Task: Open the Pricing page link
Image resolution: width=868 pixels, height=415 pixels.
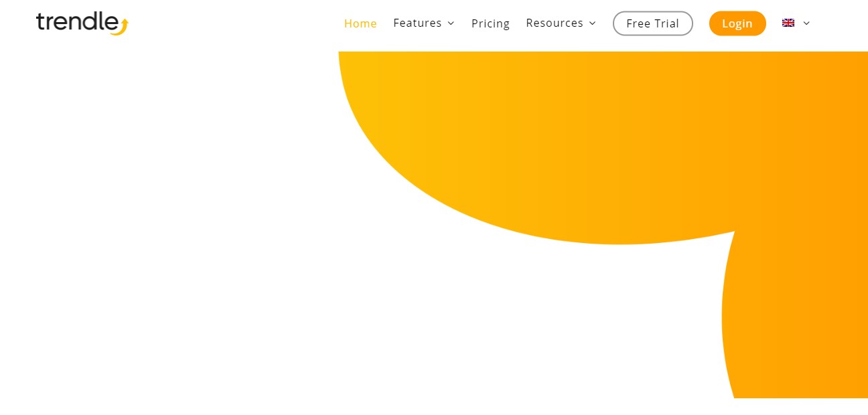Action: tap(490, 23)
